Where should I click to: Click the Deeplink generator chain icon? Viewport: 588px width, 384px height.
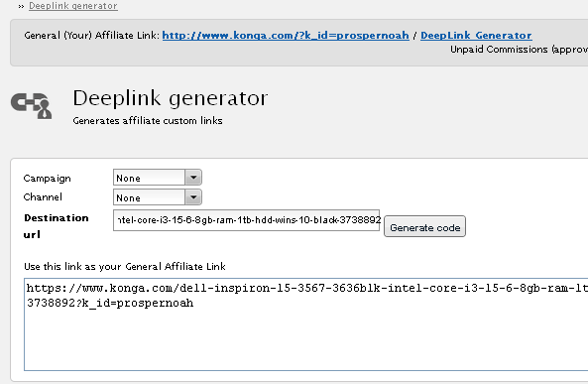[32, 105]
